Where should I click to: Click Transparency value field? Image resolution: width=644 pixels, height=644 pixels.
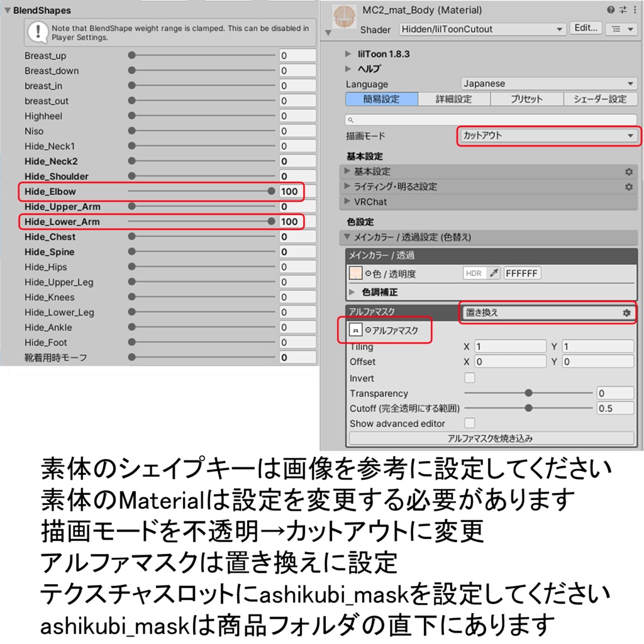pos(615,393)
